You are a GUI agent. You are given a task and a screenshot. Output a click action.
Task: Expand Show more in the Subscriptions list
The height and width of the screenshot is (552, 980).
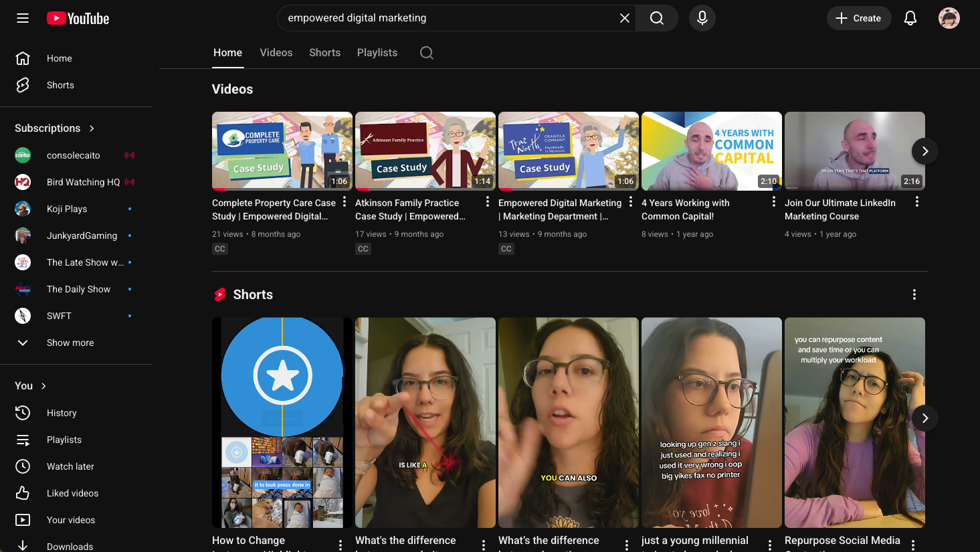coord(70,343)
